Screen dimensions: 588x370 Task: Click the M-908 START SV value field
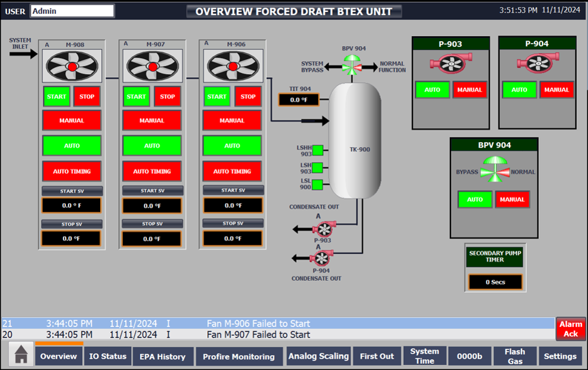[x=71, y=205]
